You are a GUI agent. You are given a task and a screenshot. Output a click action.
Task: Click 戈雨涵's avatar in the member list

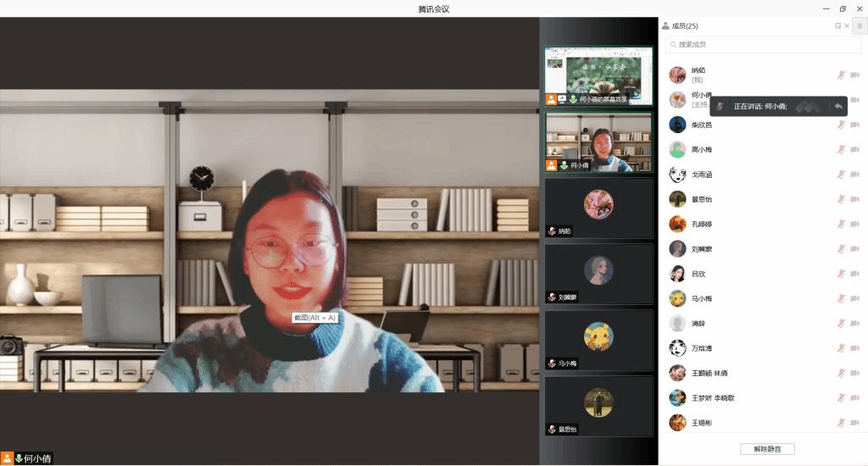(x=677, y=175)
